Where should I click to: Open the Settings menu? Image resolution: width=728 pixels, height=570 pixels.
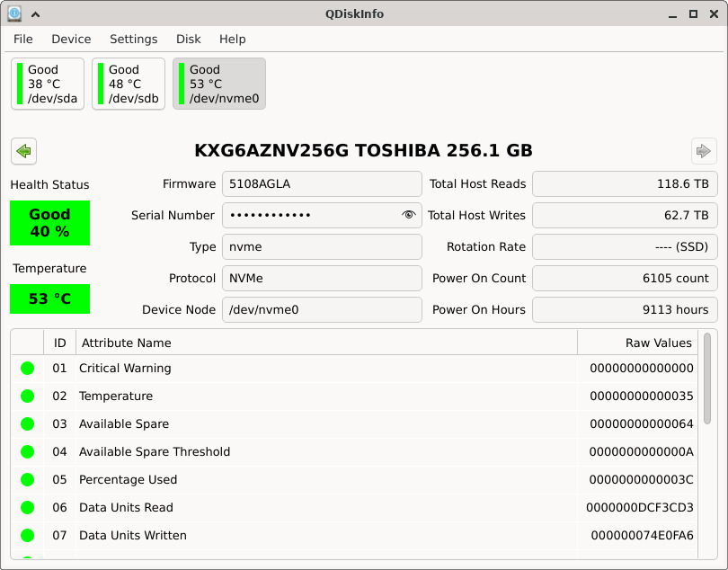point(134,39)
